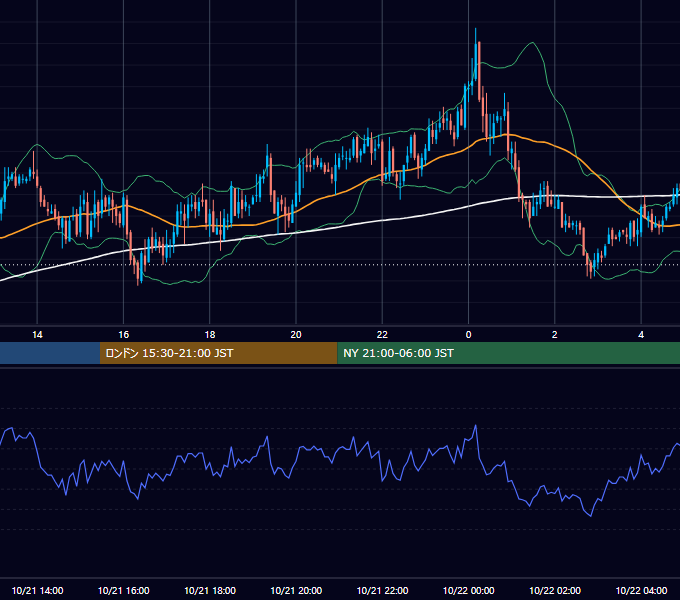Screen dimensions: 680x600
Task: Click the 10/21 14:00 date label
Action: [x=37, y=590]
